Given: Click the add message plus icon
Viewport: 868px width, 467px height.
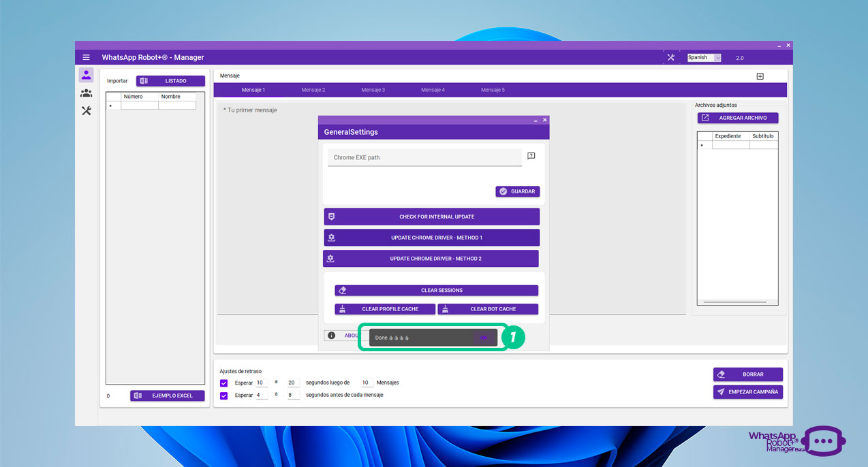Looking at the screenshot, I should coord(760,76).
